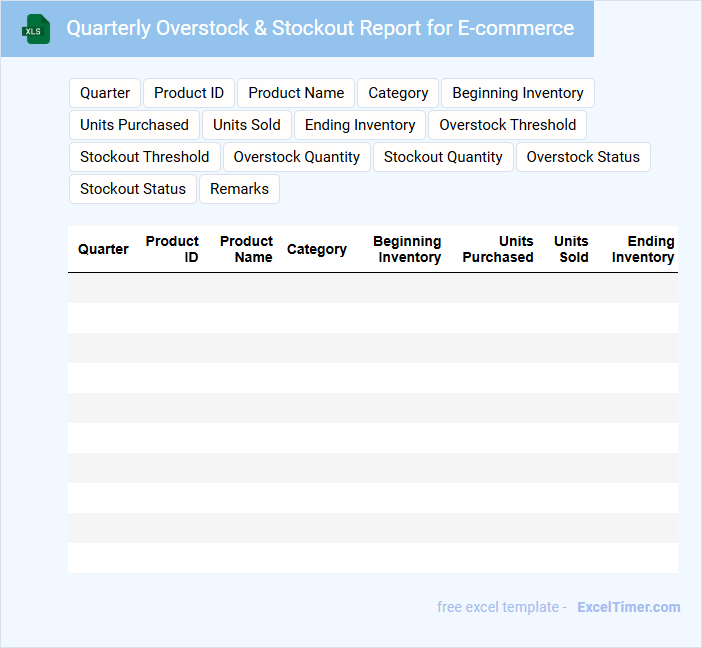Select the Overstock Status tag
The image size is (702, 648).
(583, 157)
